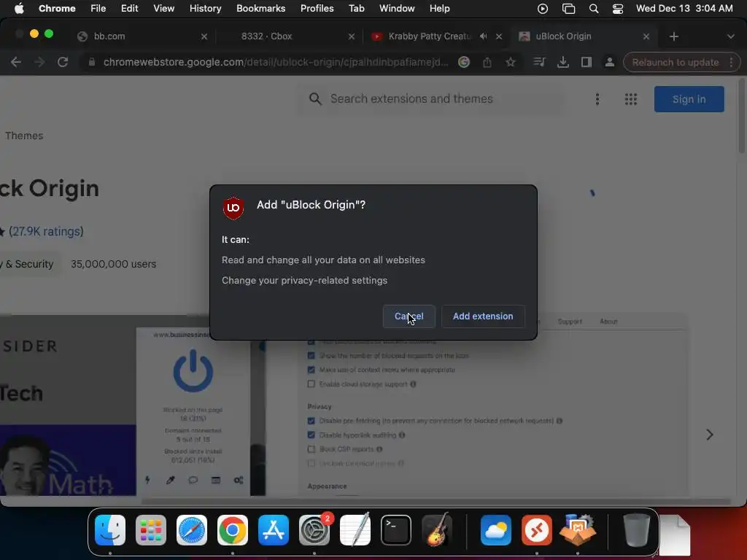Image resolution: width=747 pixels, height=560 pixels.
Task: Toggle Make use of context menu checkbox
Action: 311,370
